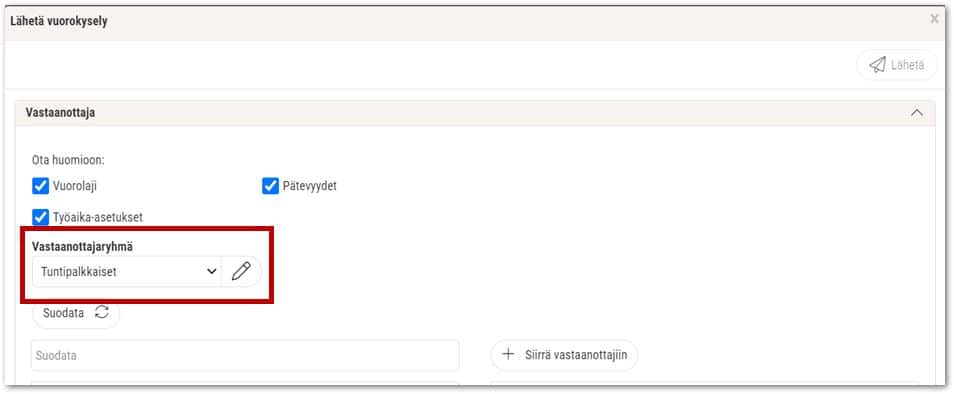Click the Vuorolaji label text
This screenshot has width=954, height=394.
(75, 186)
